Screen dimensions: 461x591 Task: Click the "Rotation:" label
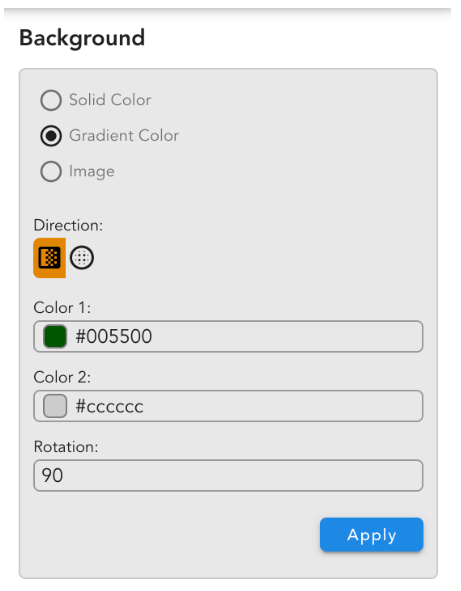point(66,447)
